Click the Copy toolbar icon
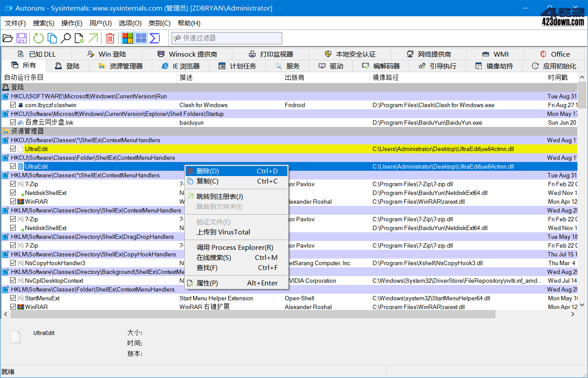This screenshot has width=588, height=378. point(53,38)
